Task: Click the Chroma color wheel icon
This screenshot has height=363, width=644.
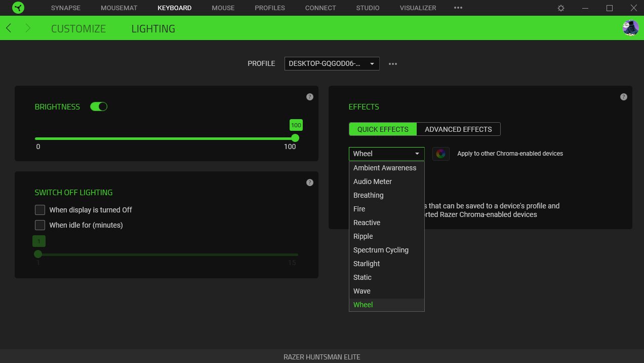Action: pyautogui.click(x=440, y=154)
